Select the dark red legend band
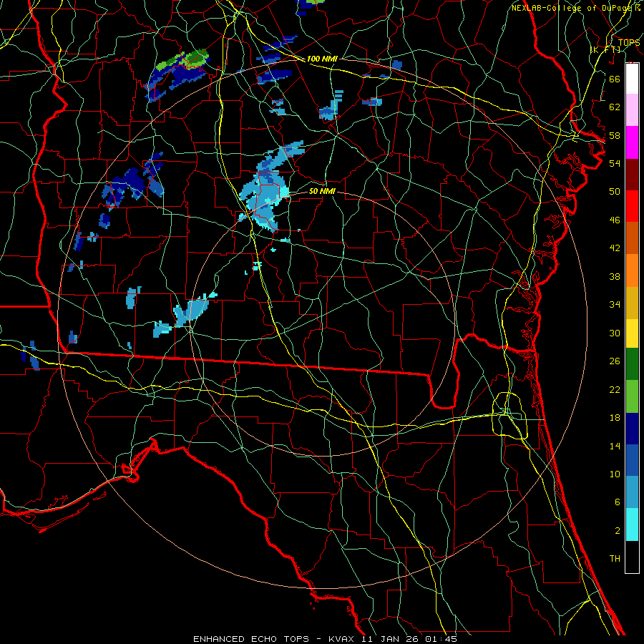644x644 pixels. click(x=632, y=175)
